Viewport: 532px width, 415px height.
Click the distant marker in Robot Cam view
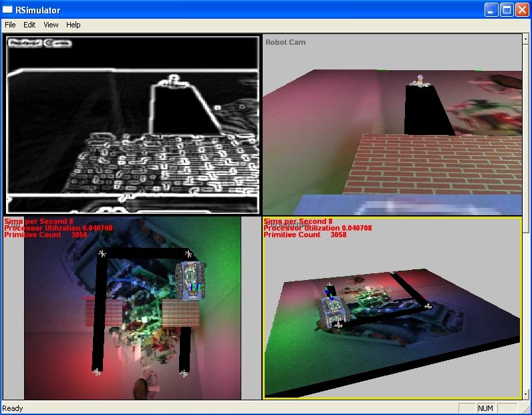tap(420, 81)
